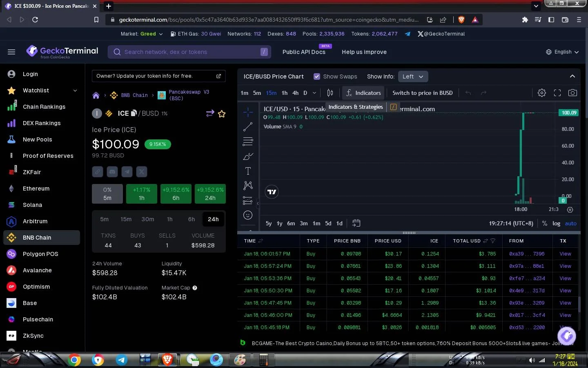Filter trades by TOTAL USD

click(x=493, y=241)
